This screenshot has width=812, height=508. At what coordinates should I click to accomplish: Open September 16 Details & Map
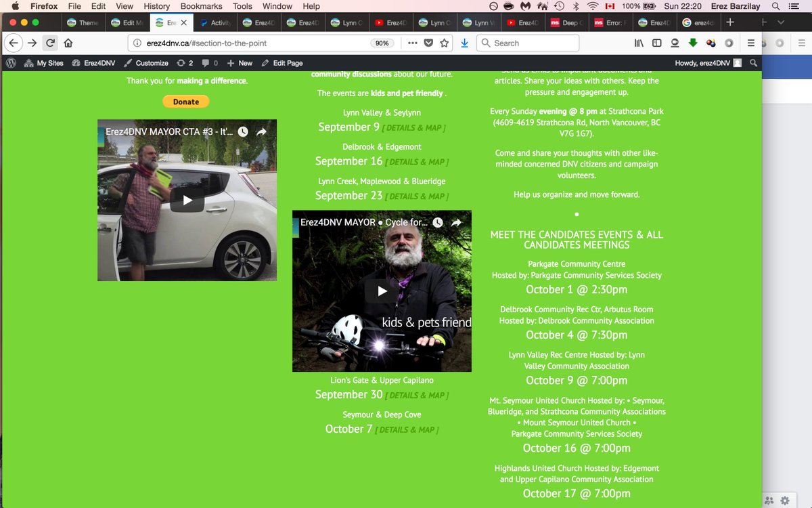click(417, 162)
